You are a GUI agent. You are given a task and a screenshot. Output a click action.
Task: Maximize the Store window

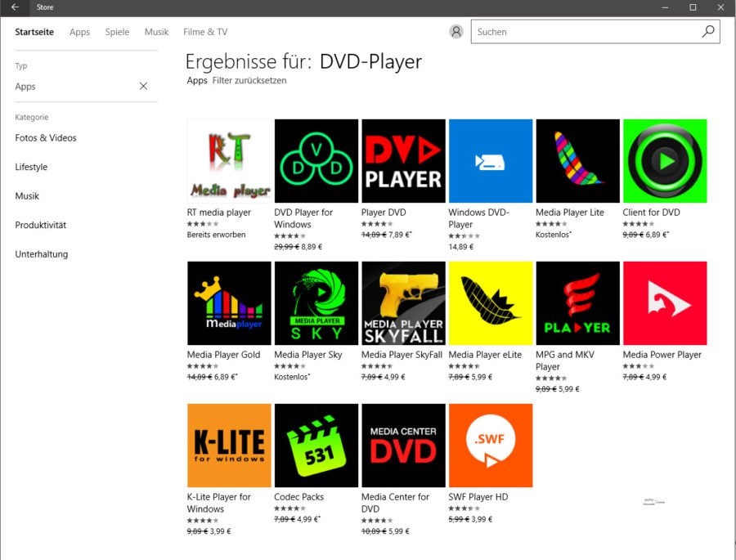pos(693,7)
